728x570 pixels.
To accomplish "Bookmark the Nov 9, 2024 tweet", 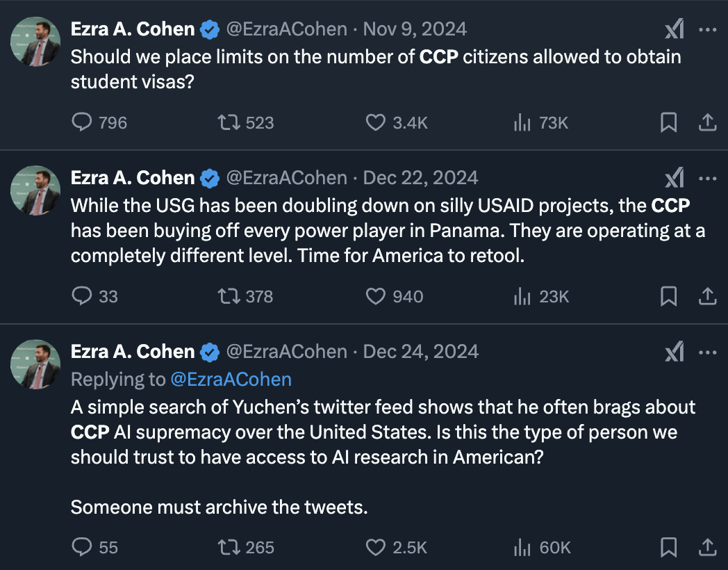I will [668, 123].
